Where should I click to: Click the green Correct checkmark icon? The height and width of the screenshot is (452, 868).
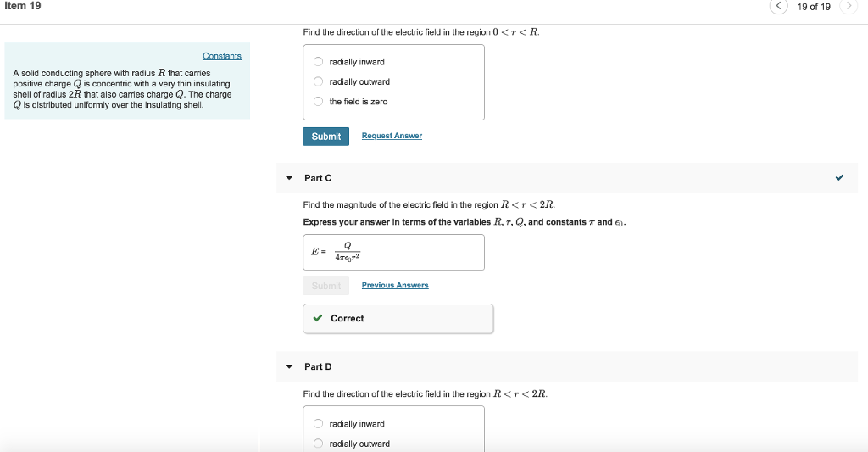click(x=318, y=318)
